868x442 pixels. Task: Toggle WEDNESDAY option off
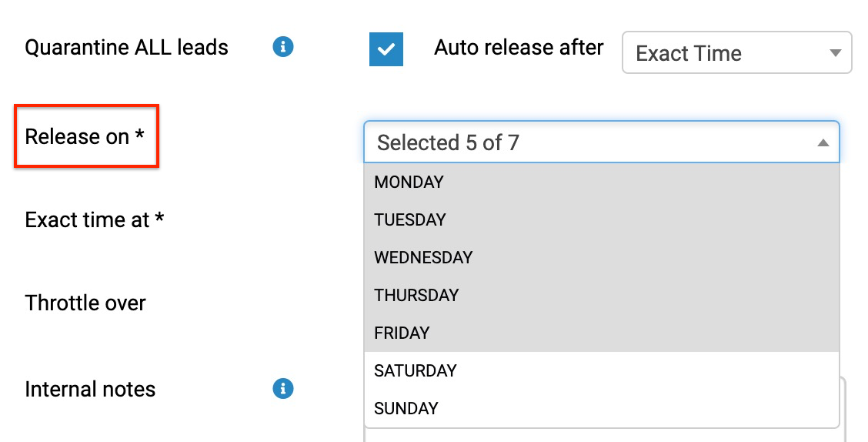pyautogui.click(x=602, y=257)
